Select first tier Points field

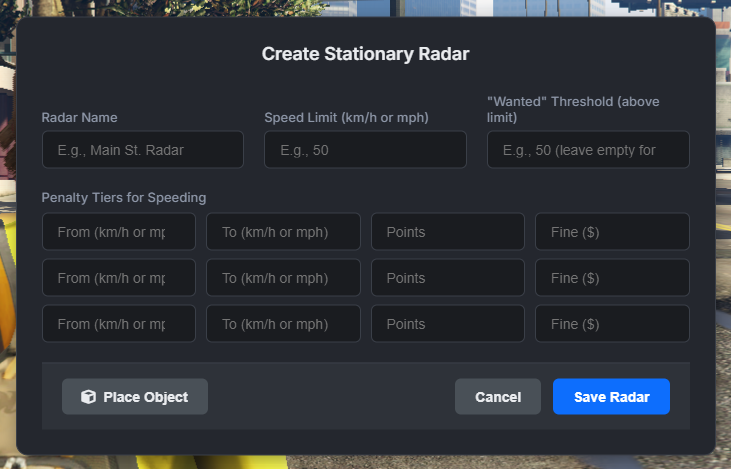[448, 232]
